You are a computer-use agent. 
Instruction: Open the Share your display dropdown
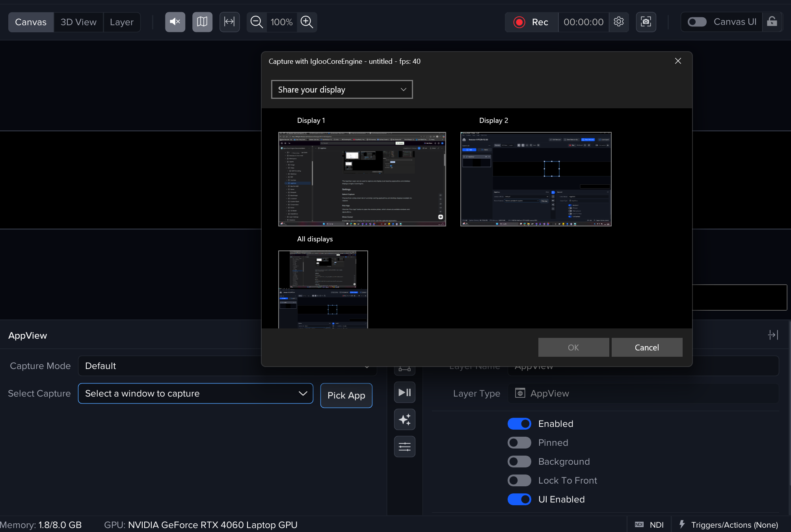[342, 89]
